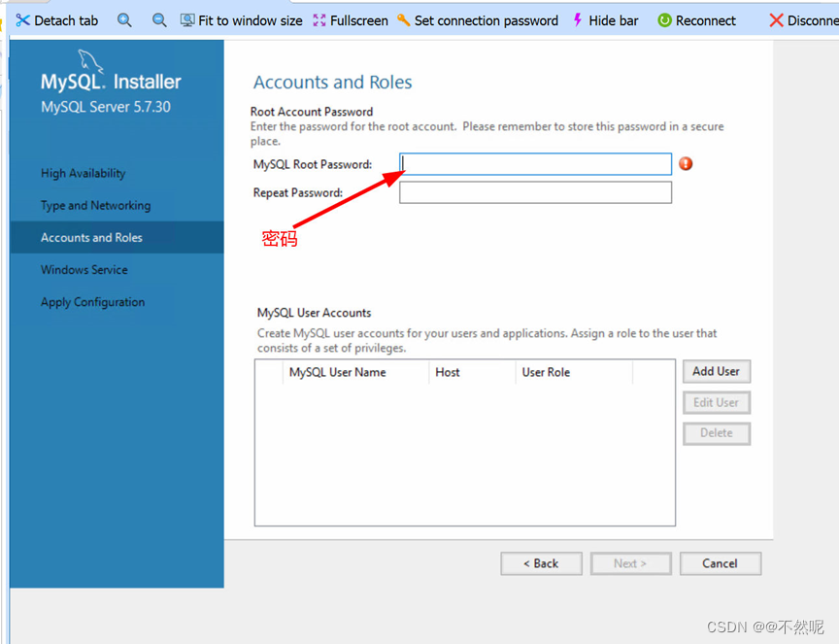Click the MySQL User Name column header

[x=355, y=373]
